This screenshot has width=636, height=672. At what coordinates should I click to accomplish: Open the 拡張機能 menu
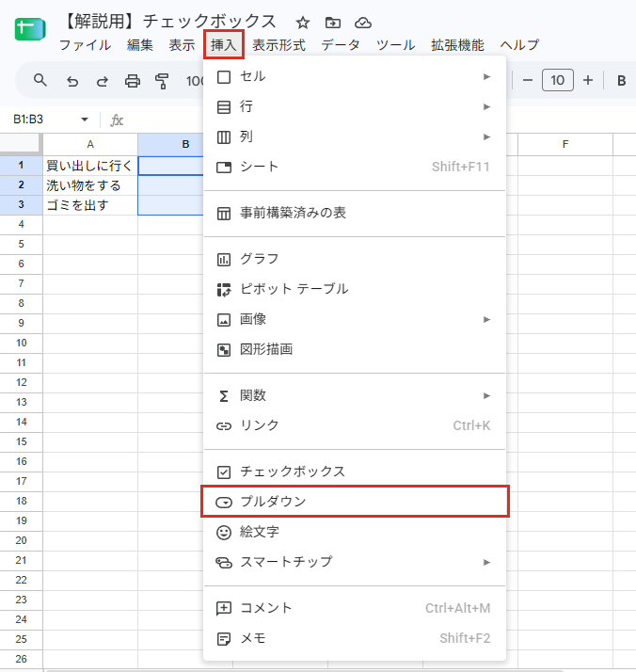coord(457,45)
